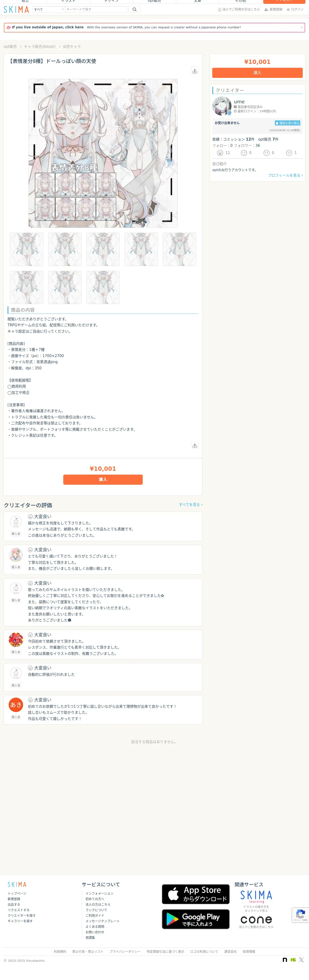The image size is (309, 980).
Task: Click ログイン in the header
Action: tap(295, 10)
